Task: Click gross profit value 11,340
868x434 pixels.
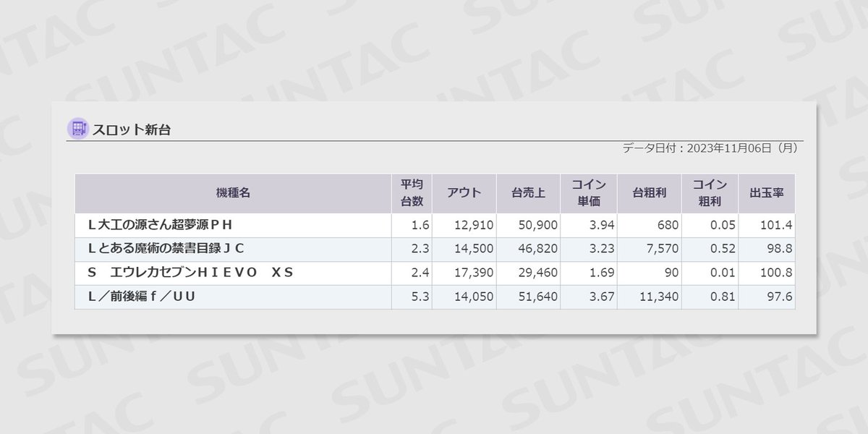Action: tap(659, 297)
